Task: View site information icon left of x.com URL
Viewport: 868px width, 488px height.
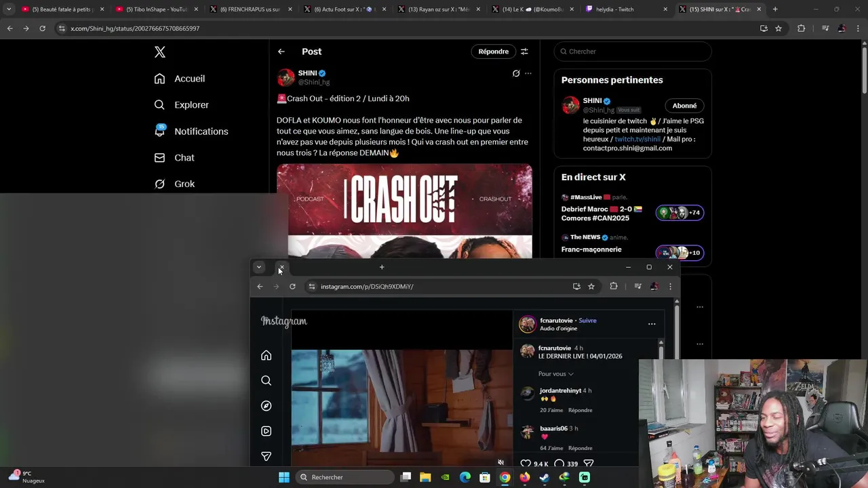Action: tap(62, 28)
